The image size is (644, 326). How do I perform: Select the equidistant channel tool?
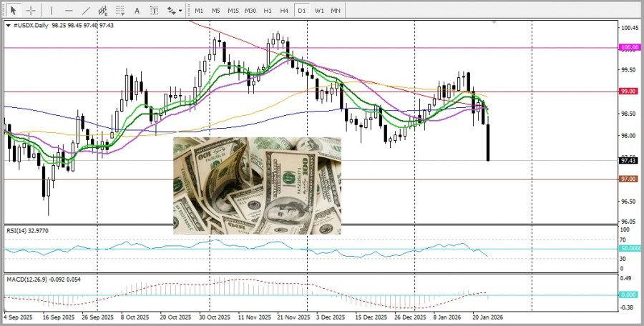(103, 11)
